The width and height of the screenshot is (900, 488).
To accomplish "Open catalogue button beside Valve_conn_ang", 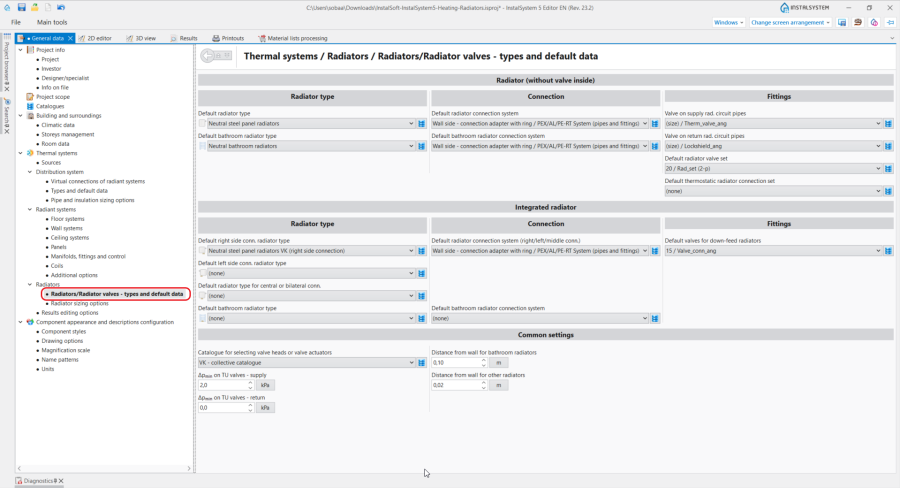I will click(x=889, y=251).
